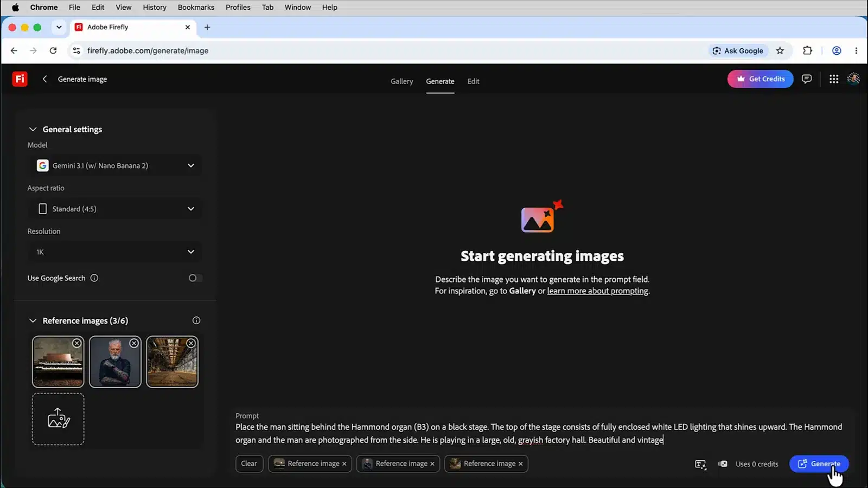Remove the factory hall reference thumbnail
This screenshot has width=868, height=488.
tap(191, 343)
